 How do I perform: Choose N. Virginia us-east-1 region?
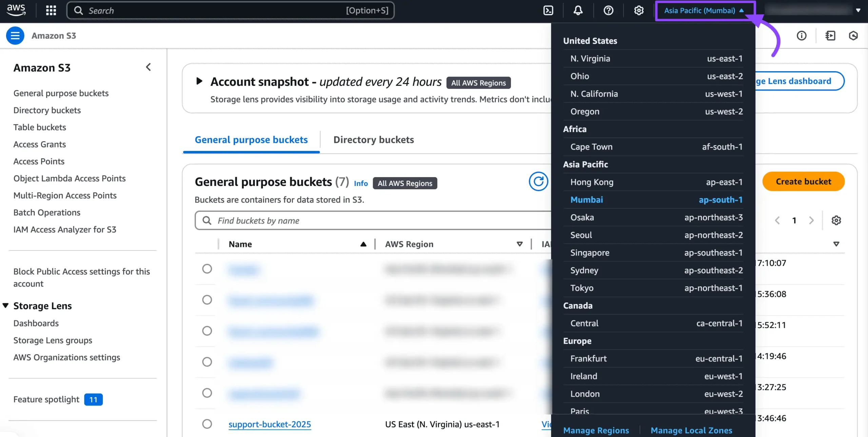pyautogui.click(x=653, y=59)
